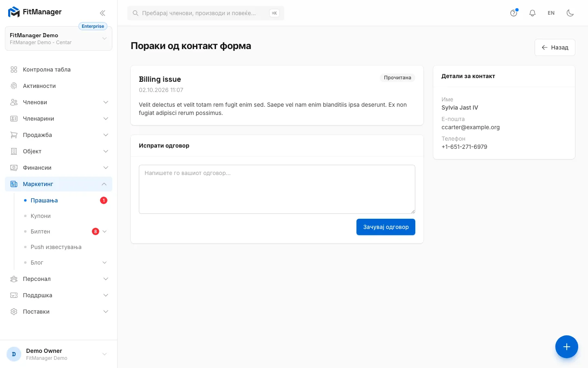The width and height of the screenshot is (588, 368).
Task: Open the FitManager Demo organization switcher
Action: pos(58,38)
